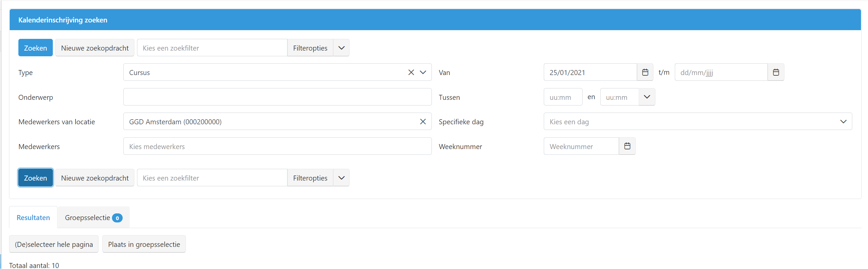Click the top Kies een zoekfilter field
This screenshot has height=269, width=868.
pos(212,48)
